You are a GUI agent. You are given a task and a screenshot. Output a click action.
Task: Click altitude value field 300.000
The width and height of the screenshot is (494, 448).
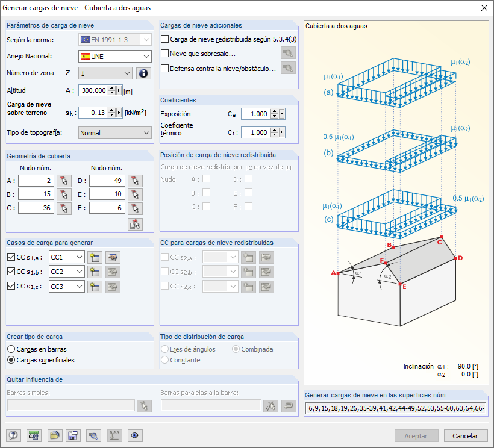pos(93,90)
